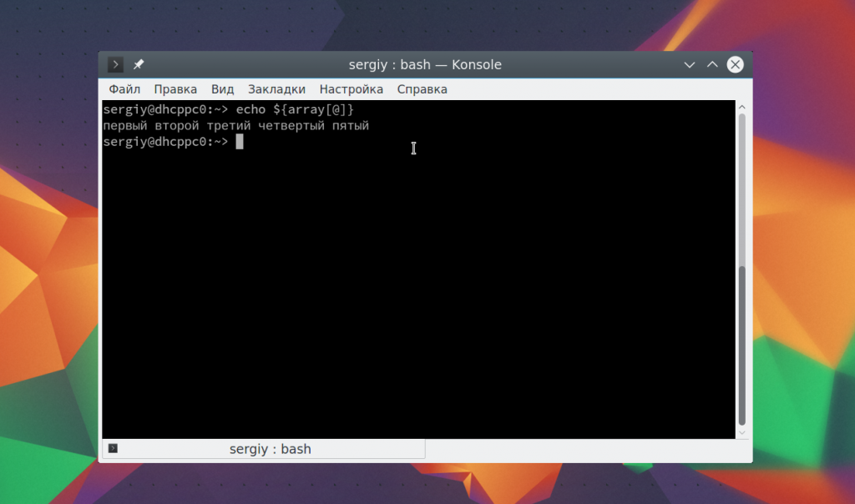Open the Правка menu
Image resolution: width=855 pixels, height=504 pixels.
175,89
